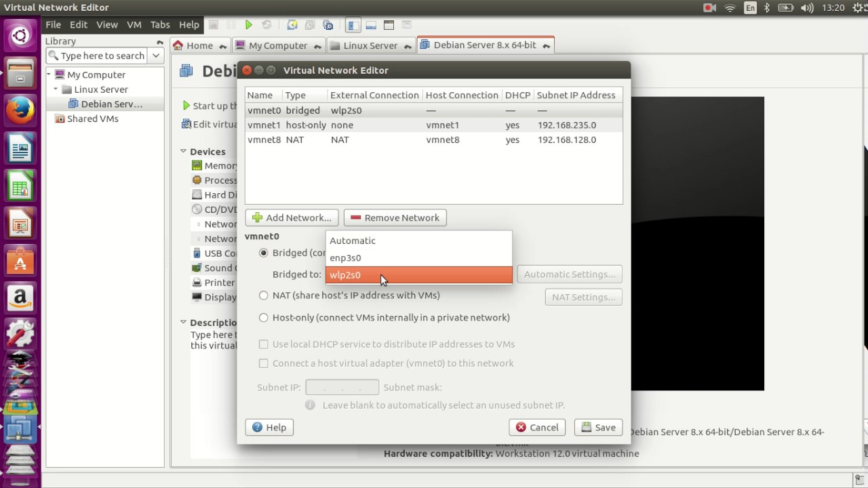This screenshot has height=488, width=868.
Task: Launch Firefox from the dock
Action: [20, 110]
